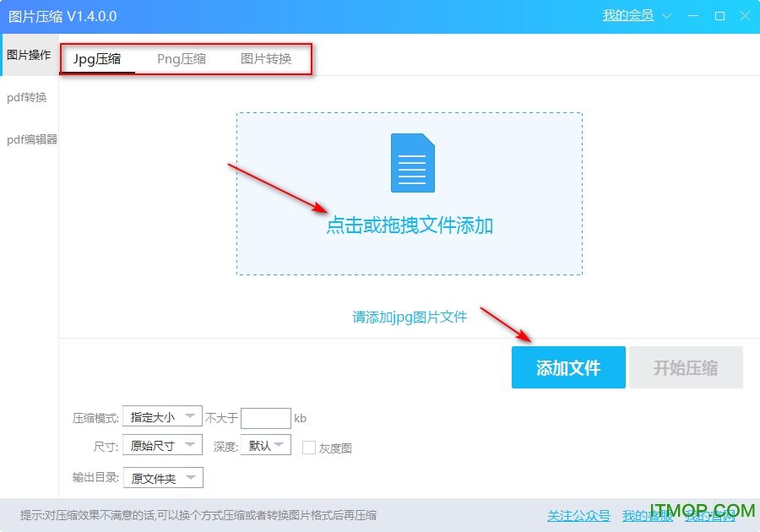Image resolution: width=760 pixels, height=532 pixels.
Task: Switch to the Png压缩 tab
Action: click(182, 59)
